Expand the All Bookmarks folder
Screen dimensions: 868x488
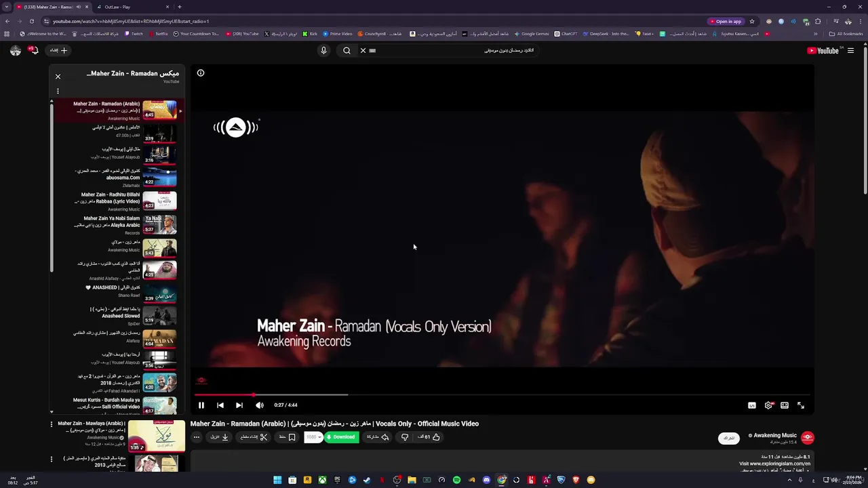click(x=846, y=34)
